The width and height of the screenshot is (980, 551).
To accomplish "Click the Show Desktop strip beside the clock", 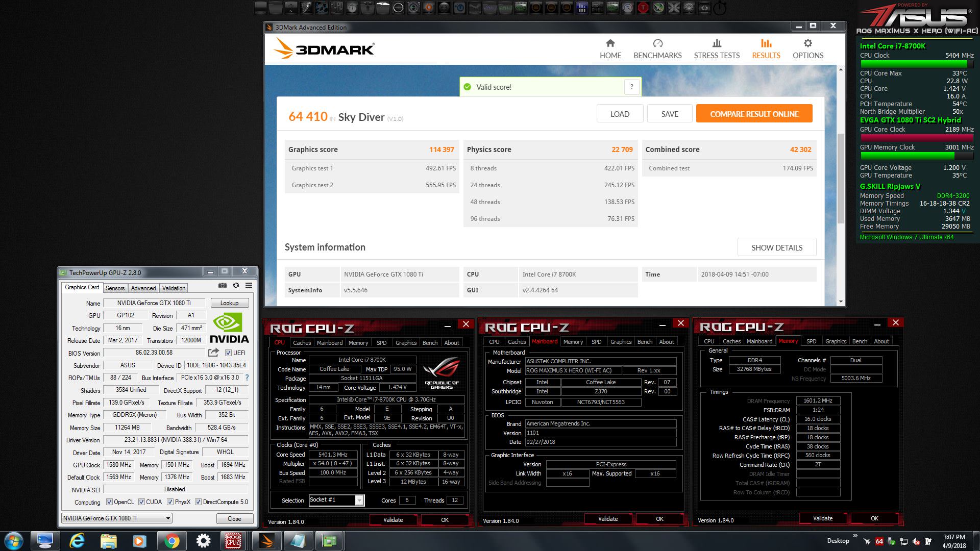I will click(976, 541).
